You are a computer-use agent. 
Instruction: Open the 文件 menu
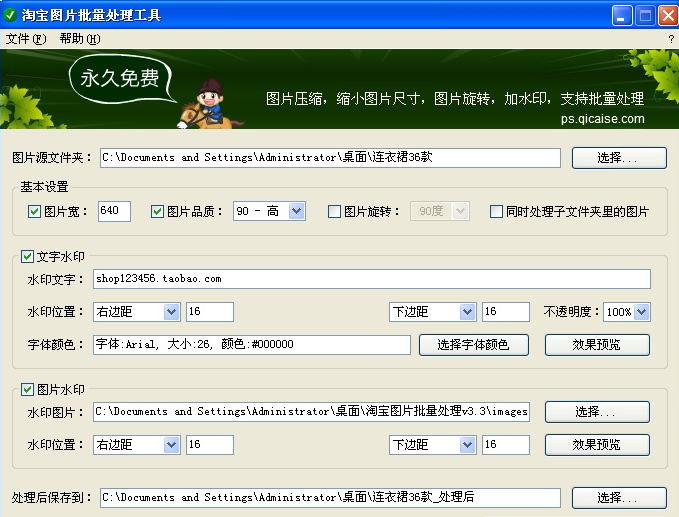click(25, 39)
